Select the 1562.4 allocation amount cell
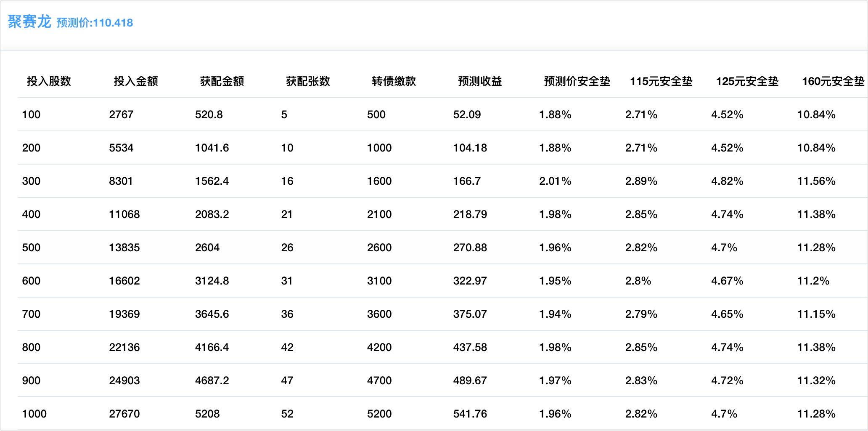This screenshot has width=868, height=431. pyautogui.click(x=212, y=181)
